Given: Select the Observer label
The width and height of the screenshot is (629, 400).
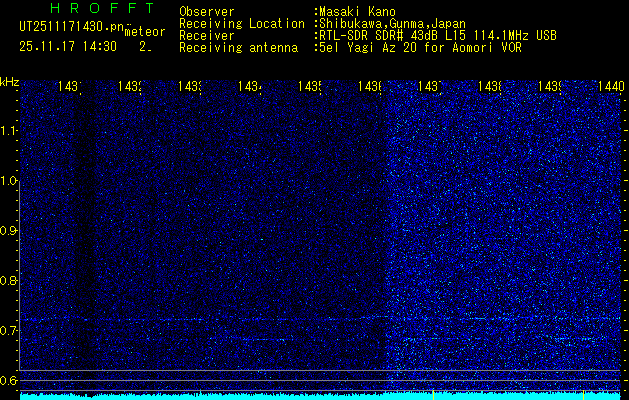Looking at the screenshot, I should pyautogui.click(x=207, y=12).
